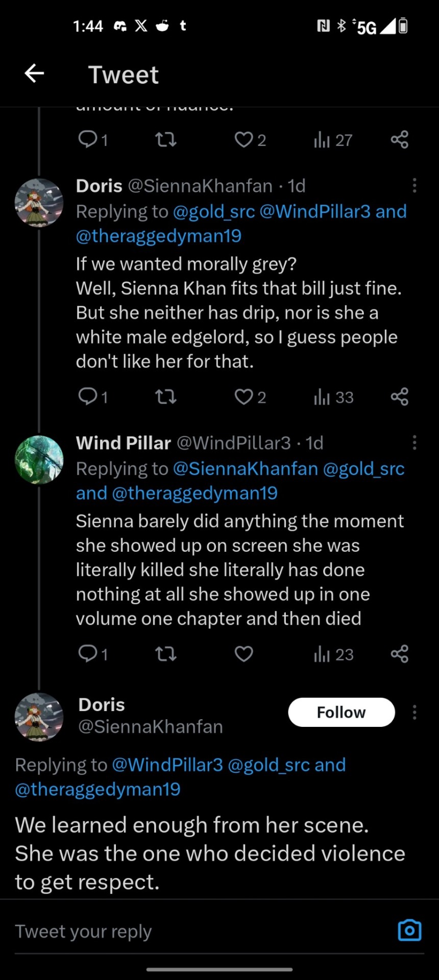Share Doris's 'morally grey' tweet
The height and width of the screenshot is (980, 439).
coord(399,397)
